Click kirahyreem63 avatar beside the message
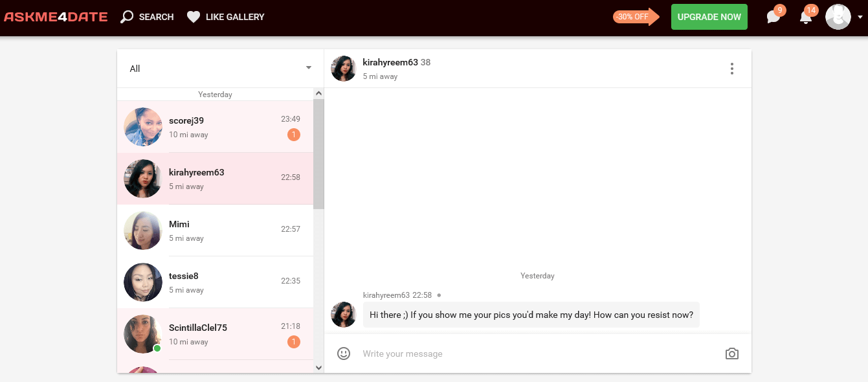The image size is (868, 382). (x=344, y=315)
